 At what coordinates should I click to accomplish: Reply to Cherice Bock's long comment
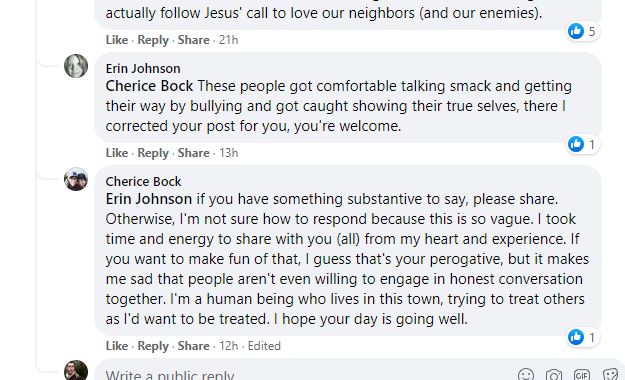click(x=153, y=346)
